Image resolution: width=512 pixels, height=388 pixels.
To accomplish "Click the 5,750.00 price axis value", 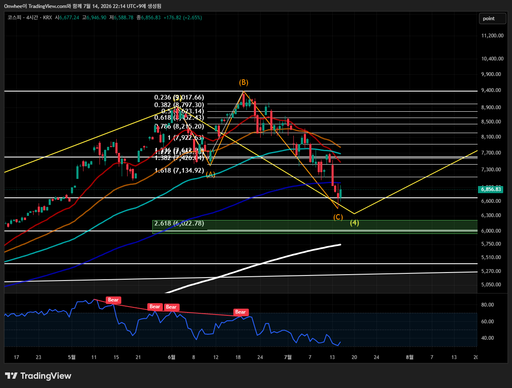I will 491,244.
